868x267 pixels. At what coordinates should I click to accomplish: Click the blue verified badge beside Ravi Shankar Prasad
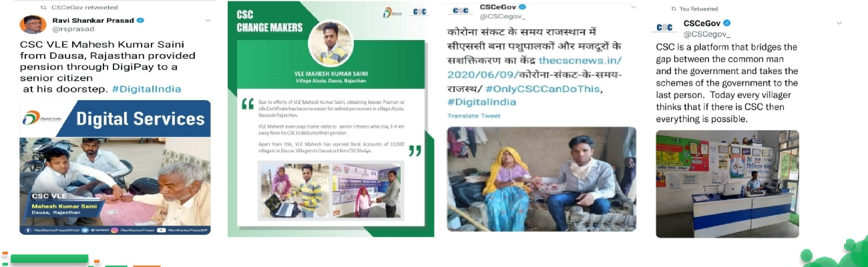click(x=141, y=20)
